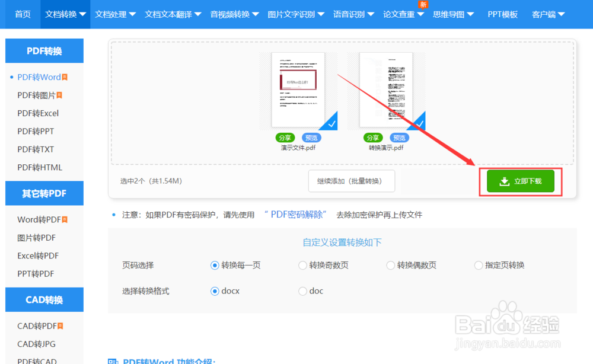Click the hot flame icon beside PDF转Word
Image resolution: width=593 pixels, height=364 pixels.
click(65, 76)
